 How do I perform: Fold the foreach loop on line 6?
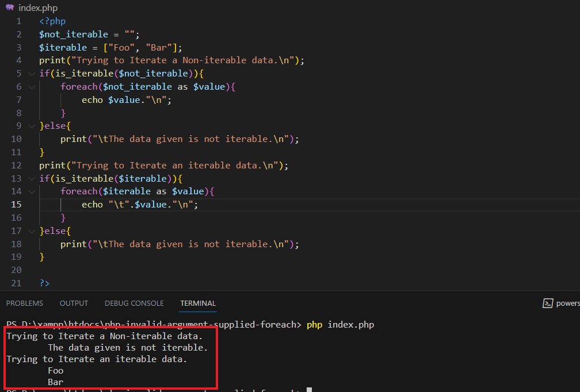coord(31,86)
